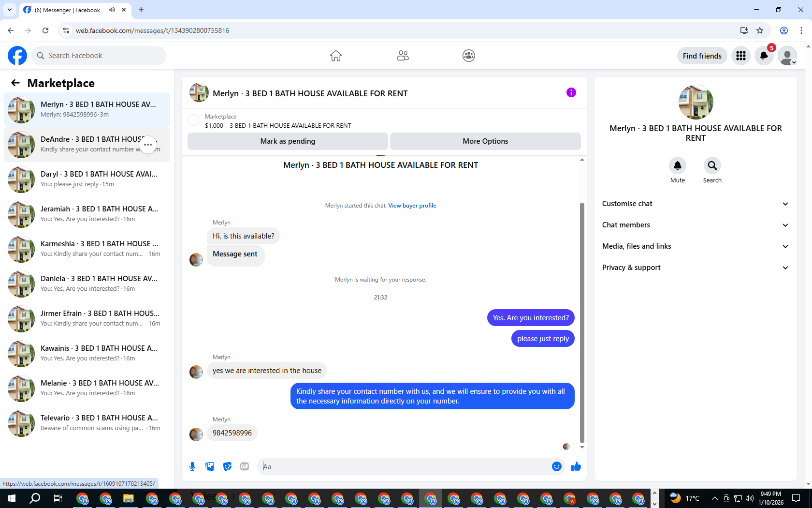Open Kawainis conversation in list
Image resolution: width=812 pixels, height=508 pixels.
pyautogui.click(x=87, y=353)
